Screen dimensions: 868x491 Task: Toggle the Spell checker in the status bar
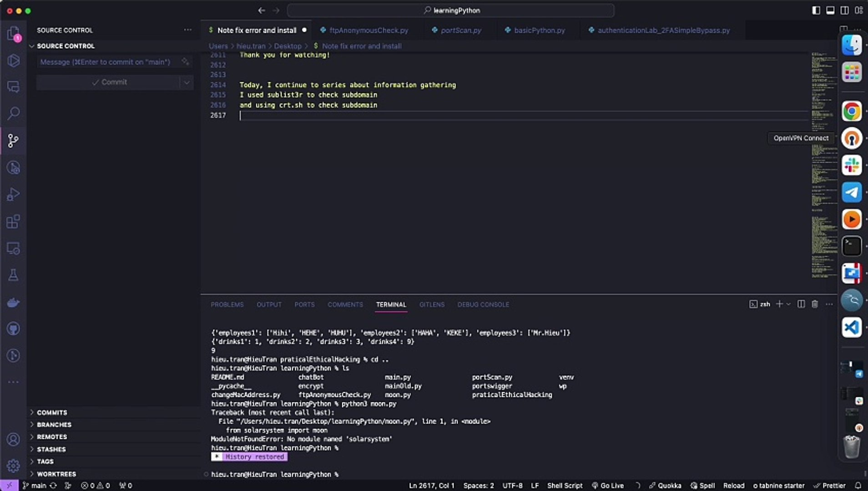[705, 485]
